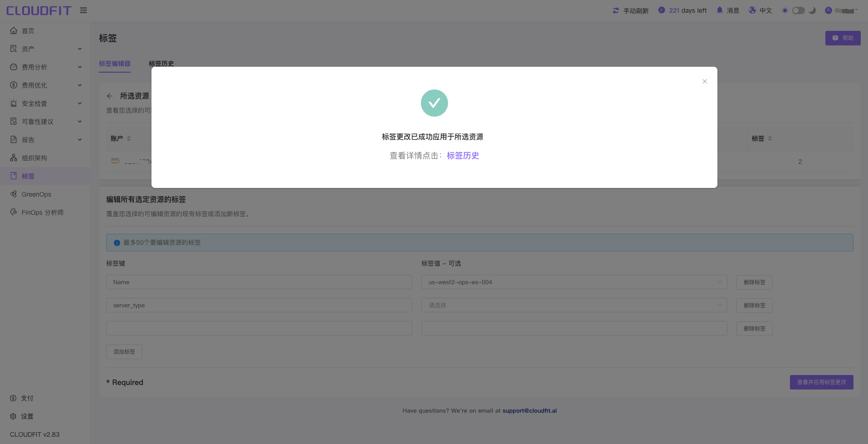
Task: Click the empty third tag value field
Action: point(574,328)
